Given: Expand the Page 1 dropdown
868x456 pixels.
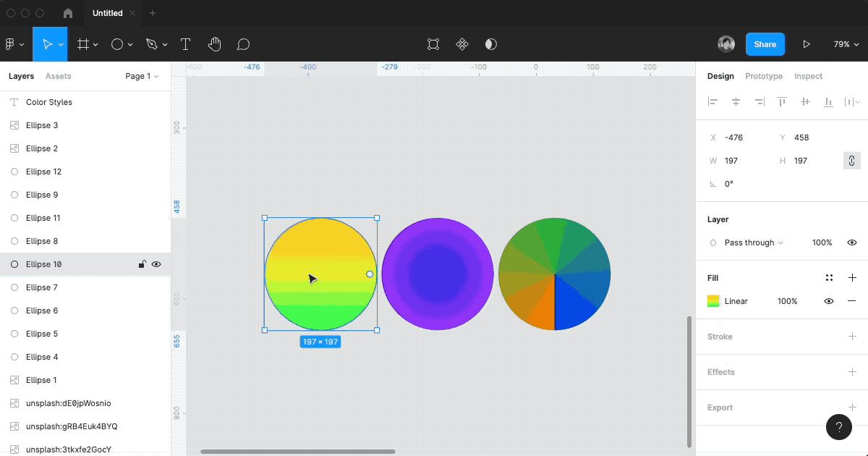Looking at the screenshot, I should (142, 76).
